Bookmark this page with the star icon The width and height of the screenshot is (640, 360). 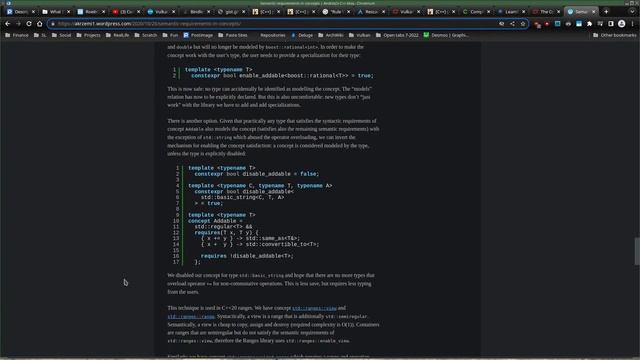click(x=523, y=24)
